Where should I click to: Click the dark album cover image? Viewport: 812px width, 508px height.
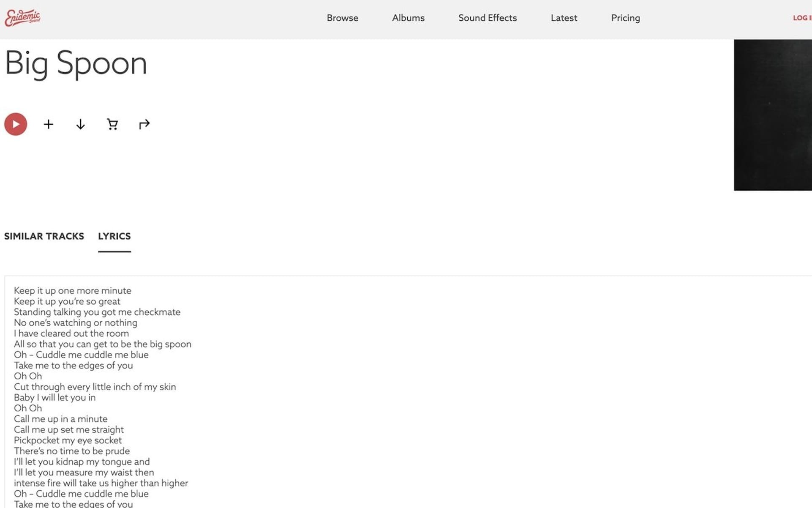click(x=772, y=115)
